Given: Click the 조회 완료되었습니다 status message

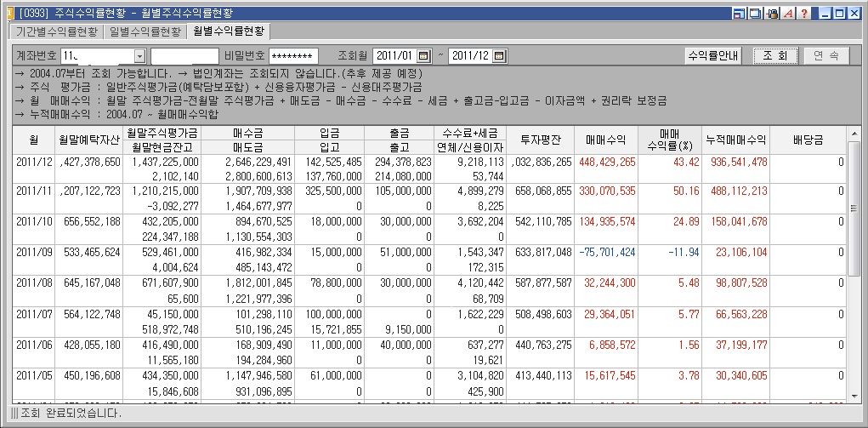Looking at the screenshot, I should click(71, 413).
